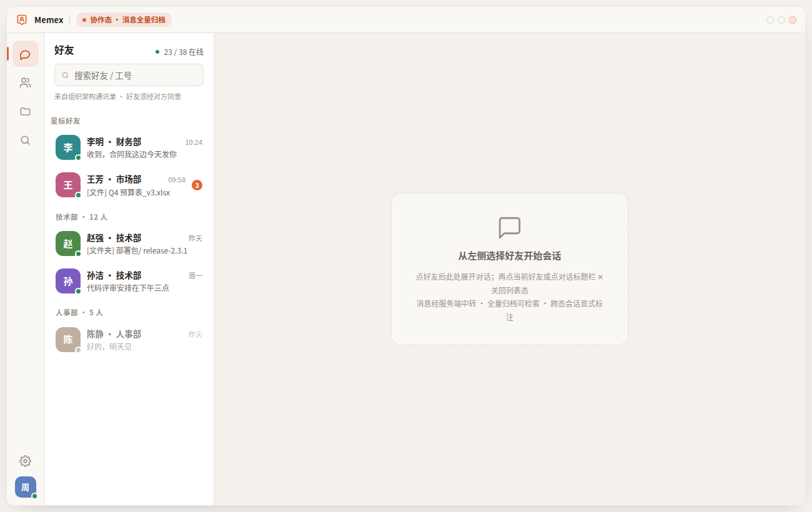Click the 协作态 · 消息全量归档 status pill
The height and width of the screenshot is (512, 812).
point(124,20)
